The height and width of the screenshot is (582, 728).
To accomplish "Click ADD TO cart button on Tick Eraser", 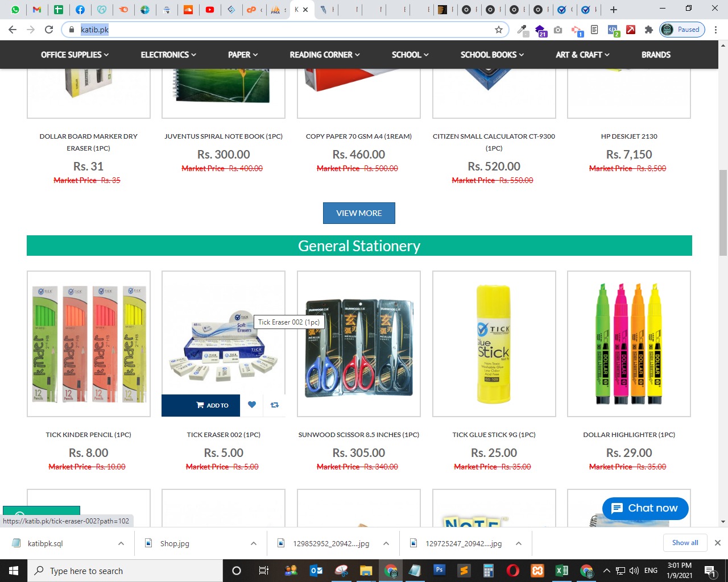I will point(201,405).
